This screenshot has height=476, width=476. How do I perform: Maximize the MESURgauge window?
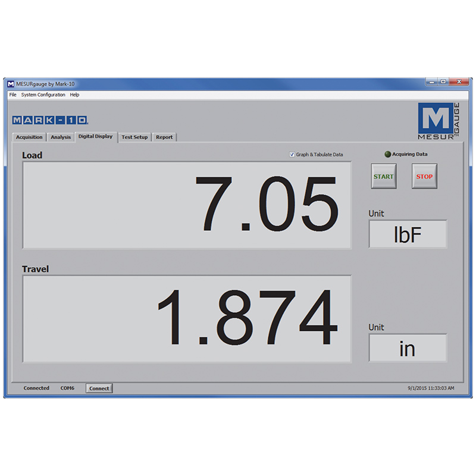[x=443, y=82]
